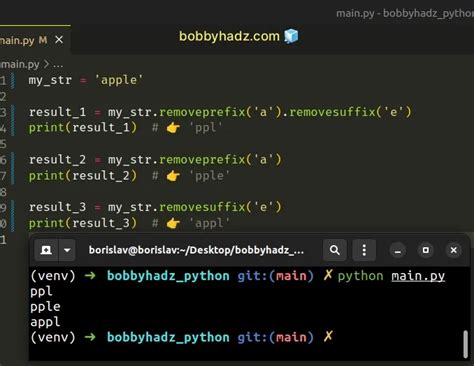Close the terminal window
The height and width of the screenshot is (366, 474).
[454, 250]
